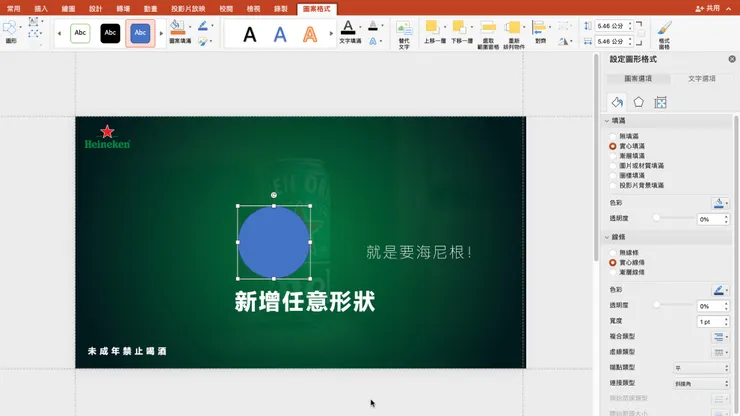Viewport: 740px width, 416px height.
Task: Collapse the 線條 line section
Action: point(607,237)
